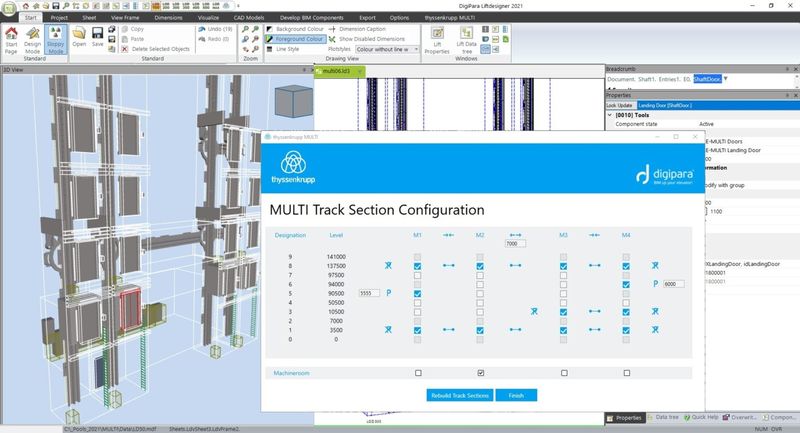Switch to the Data tree panel tab
This screenshot has height=433, width=800.
coord(666,418)
